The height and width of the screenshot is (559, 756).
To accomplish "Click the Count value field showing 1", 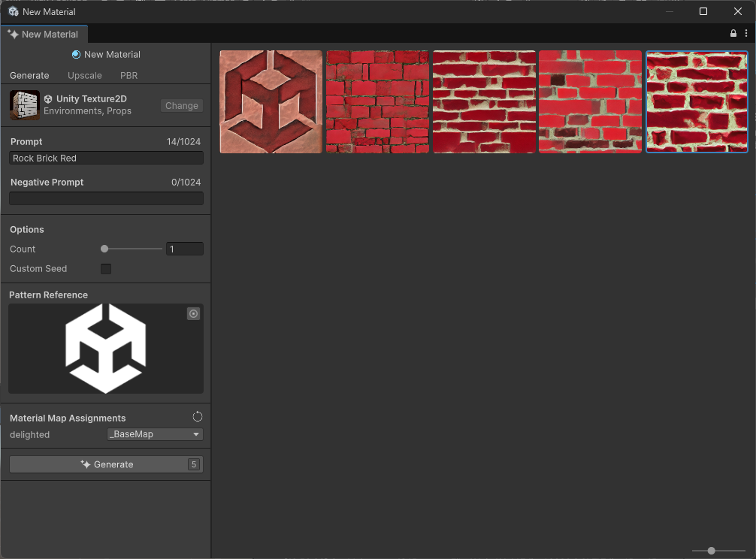I will click(x=185, y=249).
